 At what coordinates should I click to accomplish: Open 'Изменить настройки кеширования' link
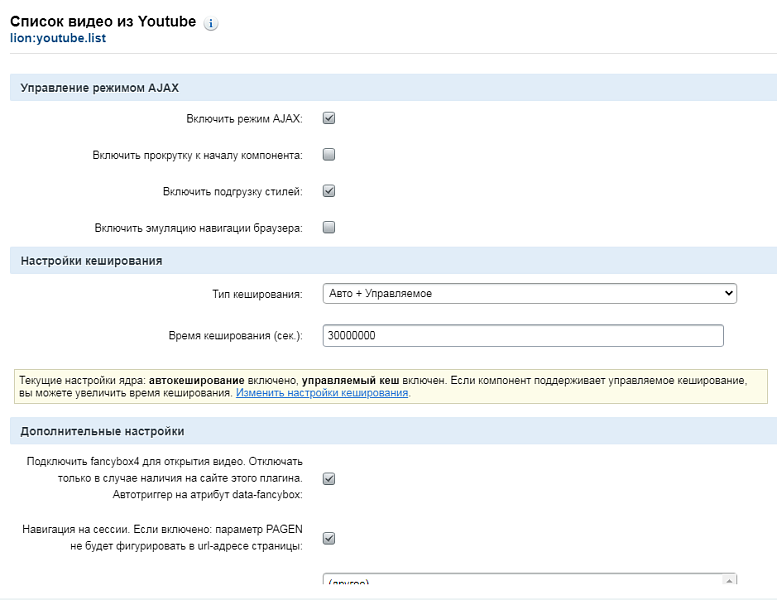pyautogui.click(x=322, y=393)
